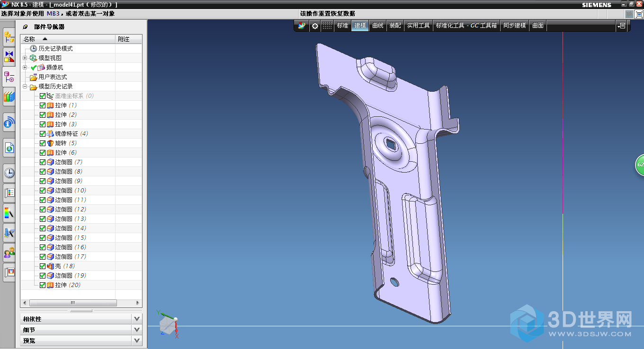644x349 pixels.
Task: Select the Mirror Feature (4) icon
Action: click(x=50, y=134)
